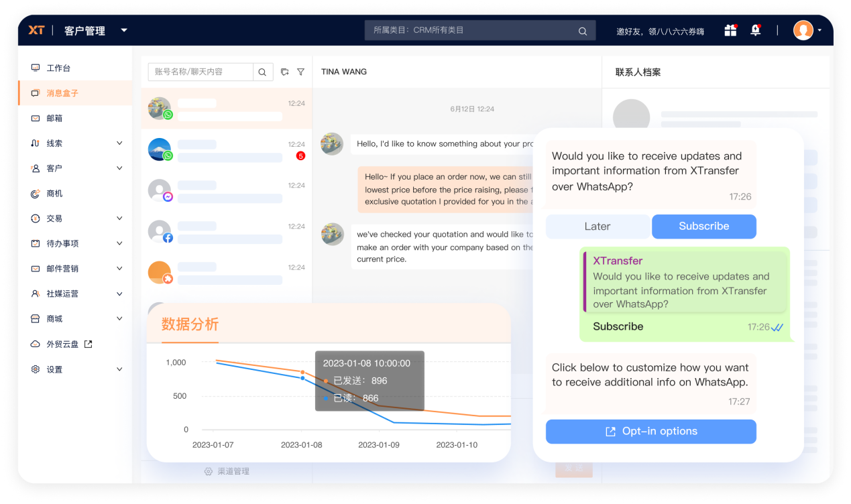Click the 工作台 monitor icon

click(36, 68)
